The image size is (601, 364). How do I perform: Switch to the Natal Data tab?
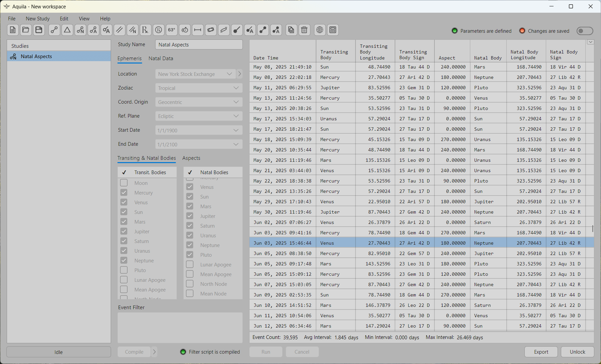pyautogui.click(x=161, y=58)
